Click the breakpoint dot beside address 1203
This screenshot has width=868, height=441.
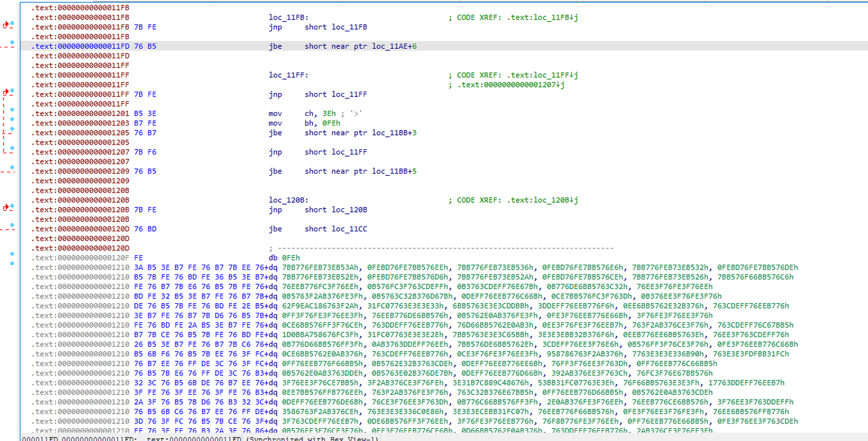click(13, 120)
